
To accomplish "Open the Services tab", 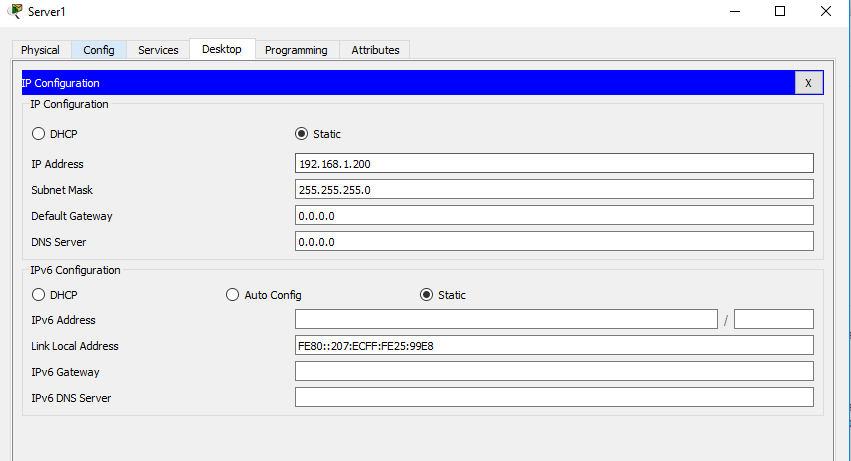I will pyautogui.click(x=158, y=50).
